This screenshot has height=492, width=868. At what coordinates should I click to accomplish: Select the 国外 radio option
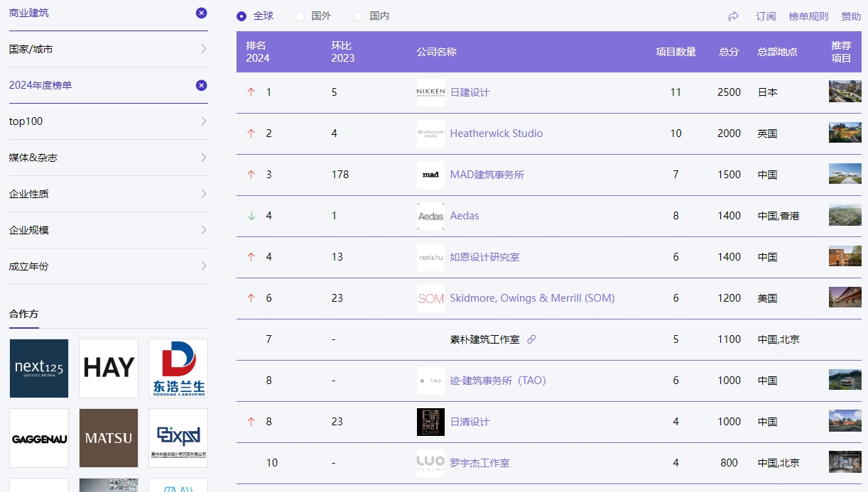300,16
